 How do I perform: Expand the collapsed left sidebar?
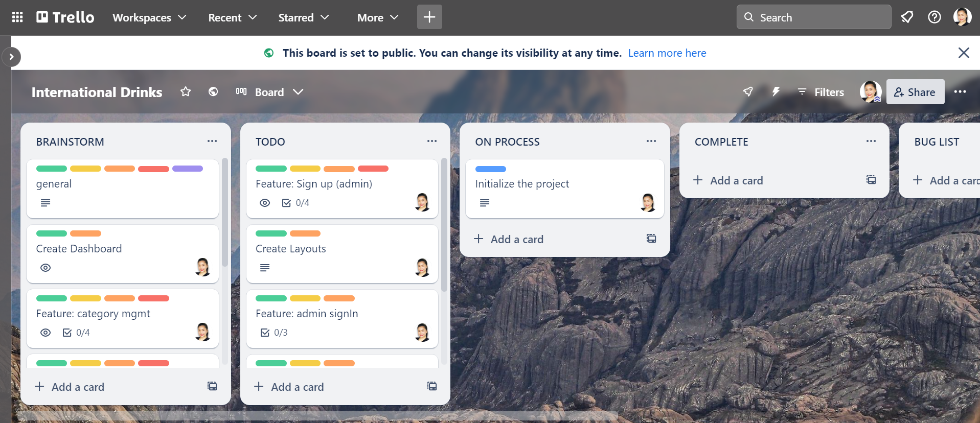11,57
